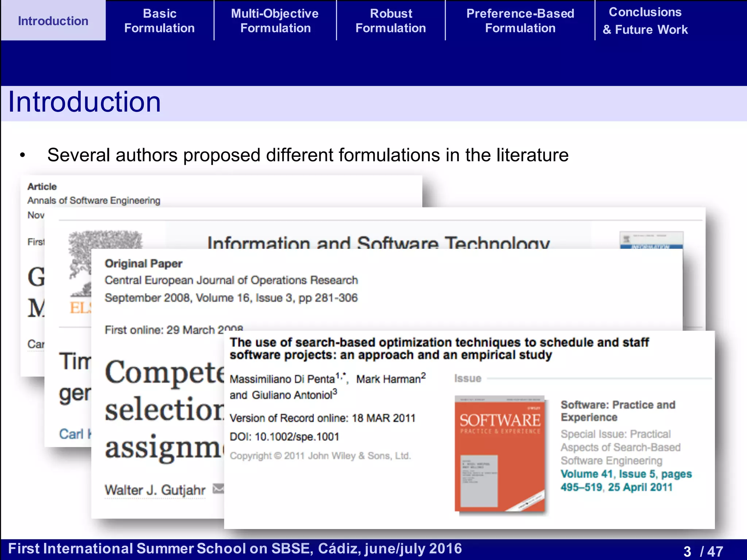
Task: Click the Information and Software Technology cover thumbnail
Action: [x=651, y=240]
